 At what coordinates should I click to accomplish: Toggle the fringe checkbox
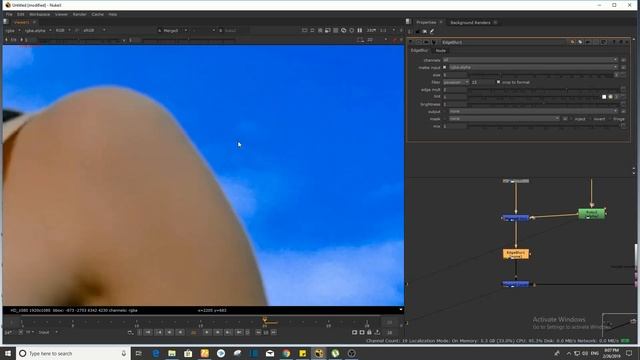[x=610, y=119]
